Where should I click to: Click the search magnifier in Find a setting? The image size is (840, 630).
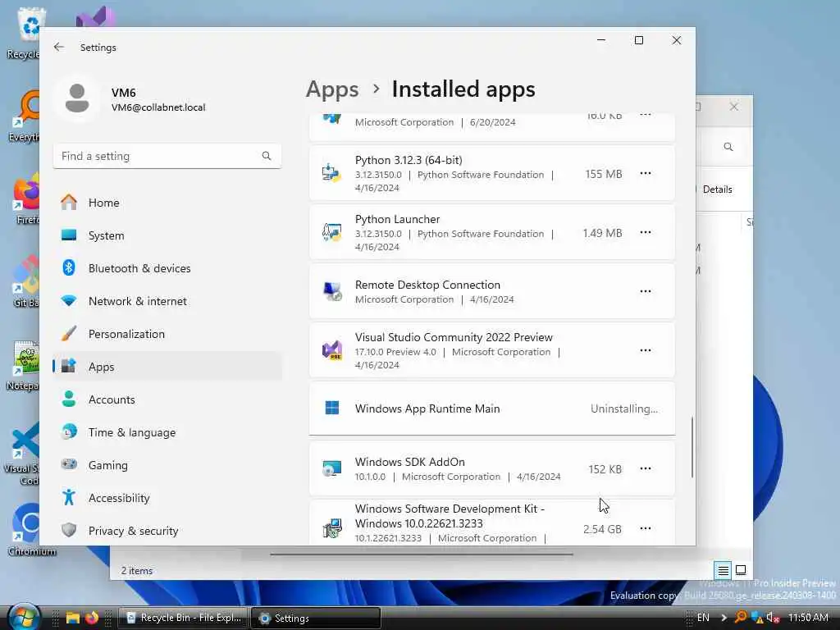(x=267, y=156)
